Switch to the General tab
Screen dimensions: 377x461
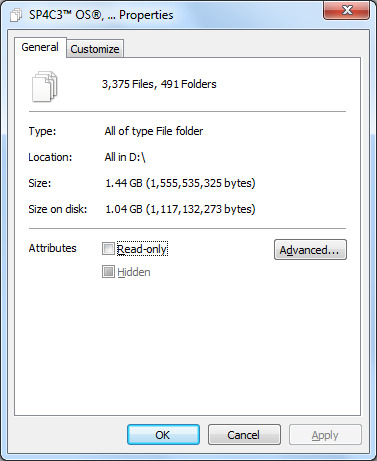tap(40, 47)
